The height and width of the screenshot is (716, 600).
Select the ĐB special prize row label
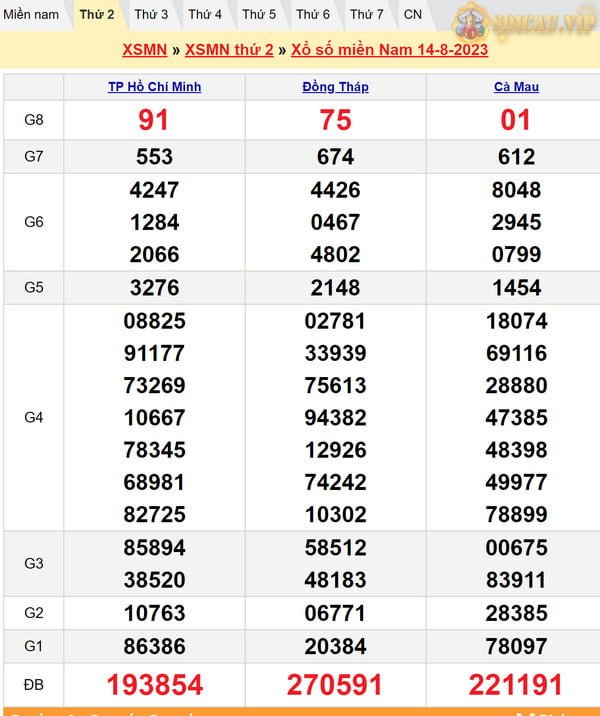coord(34,684)
